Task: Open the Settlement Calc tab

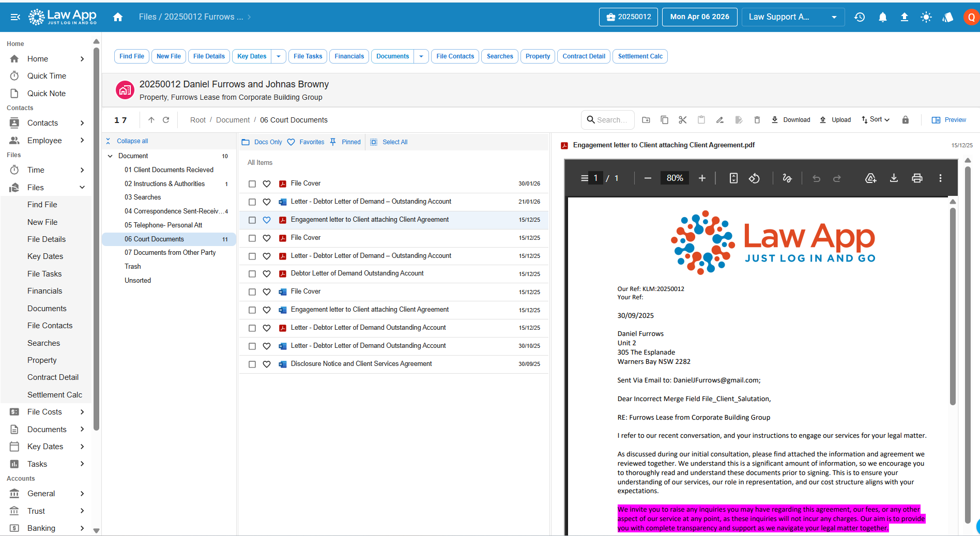Action: point(640,56)
